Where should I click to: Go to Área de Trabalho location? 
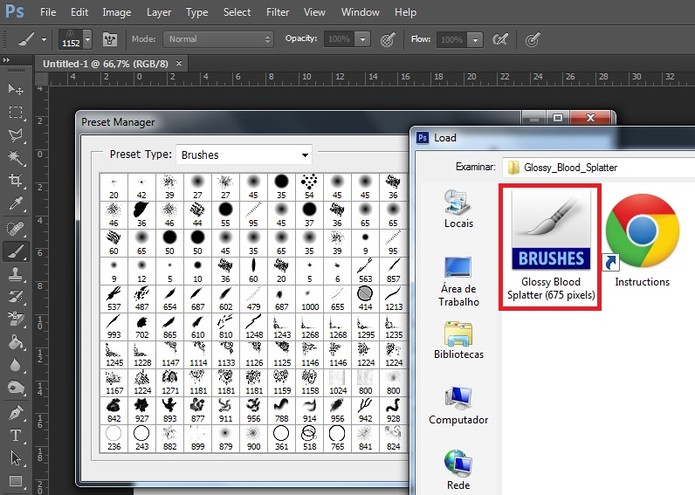coord(458,281)
